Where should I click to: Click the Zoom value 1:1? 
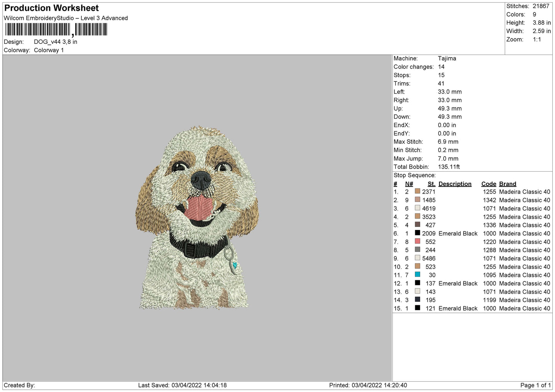[537, 40]
